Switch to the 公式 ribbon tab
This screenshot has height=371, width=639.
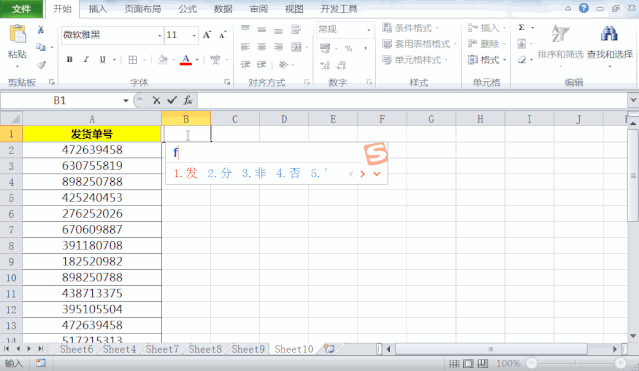pyautogui.click(x=187, y=9)
